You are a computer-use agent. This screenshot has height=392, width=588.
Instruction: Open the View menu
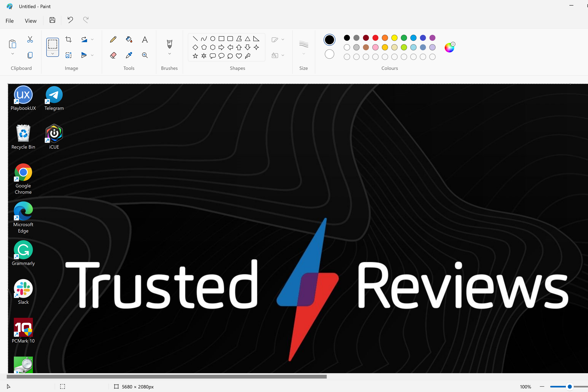pos(31,21)
